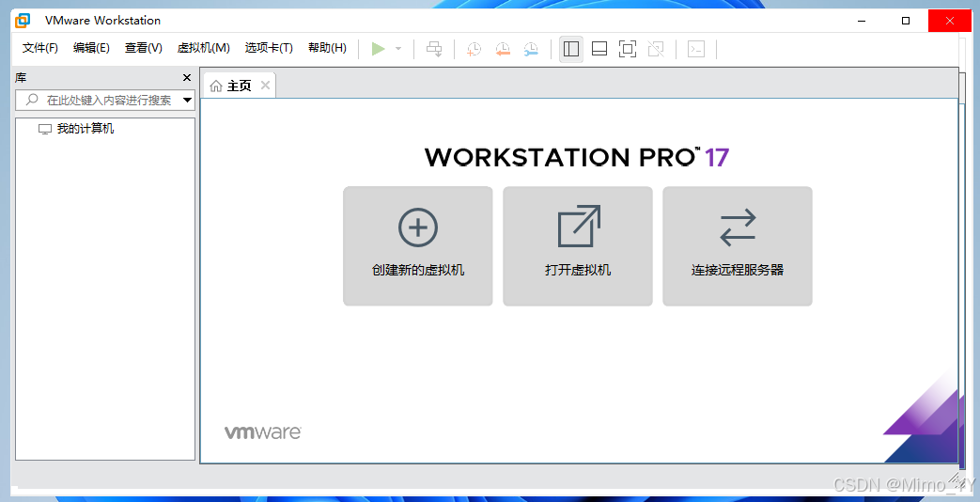
Task: Expand the library search dropdown arrow
Action: 187,100
